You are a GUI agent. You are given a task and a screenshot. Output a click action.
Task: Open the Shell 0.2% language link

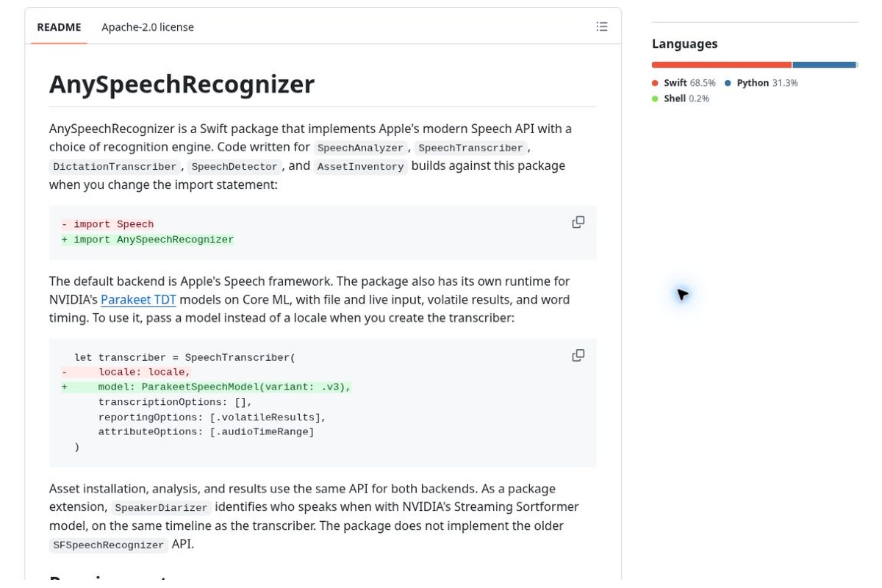coord(681,98)
